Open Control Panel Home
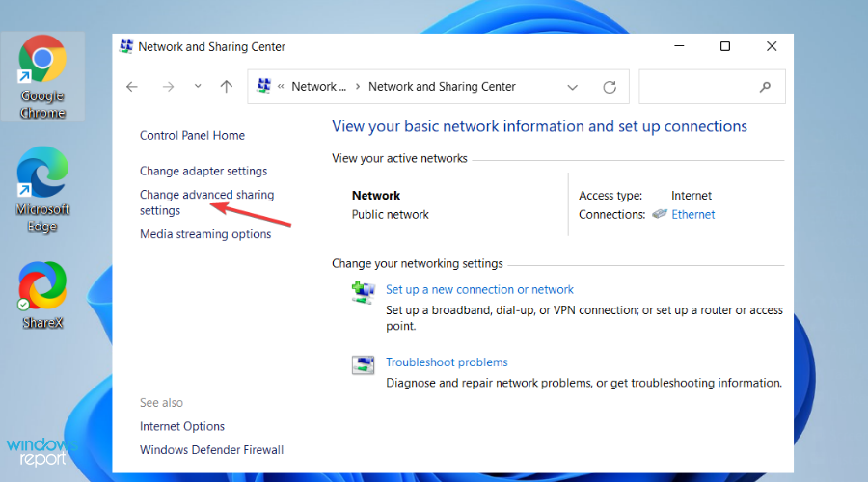The height and width of the screenshot is (482, 868). [x=192, y=136]
